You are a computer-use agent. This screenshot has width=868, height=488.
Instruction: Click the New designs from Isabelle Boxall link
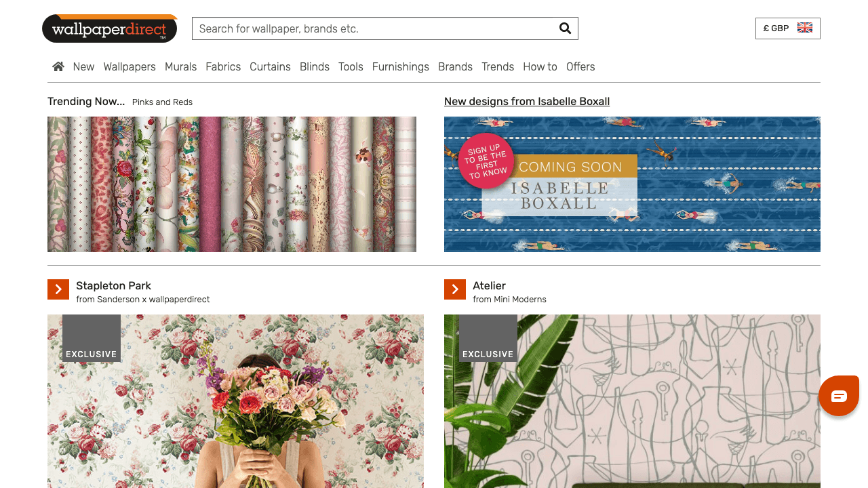click(x=527, y=102)
